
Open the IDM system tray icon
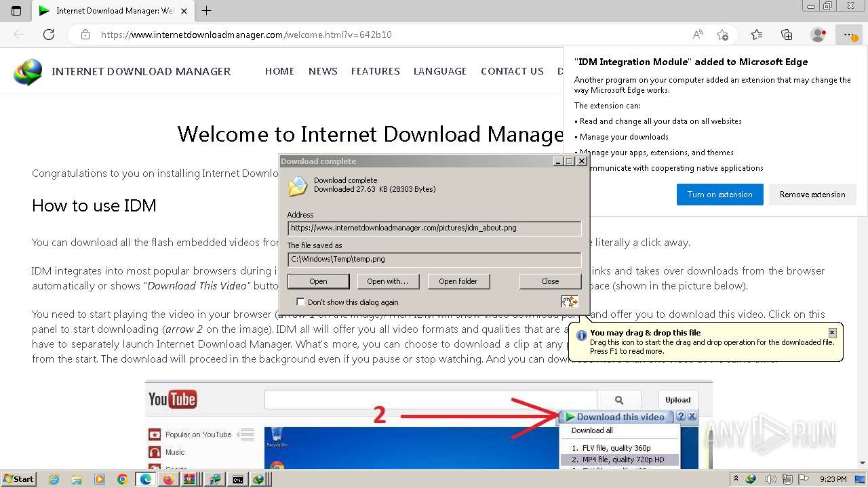(x=751, y=479)
